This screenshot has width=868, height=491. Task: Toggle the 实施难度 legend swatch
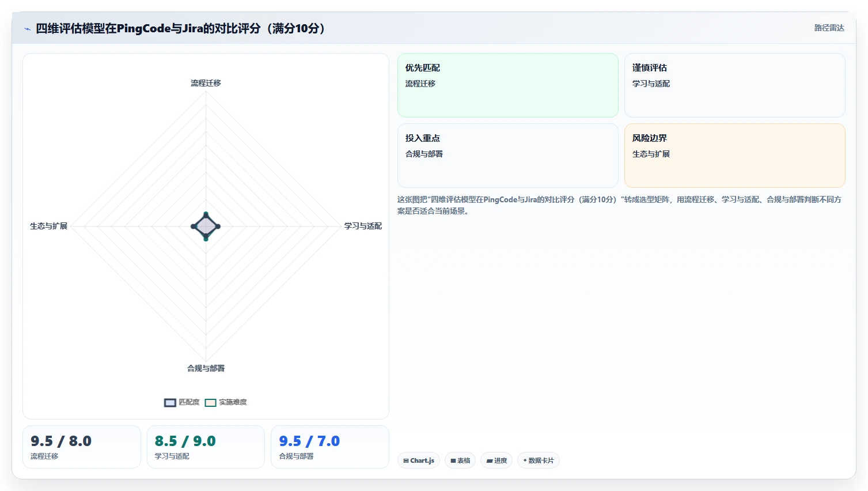(x=210, y=402)
